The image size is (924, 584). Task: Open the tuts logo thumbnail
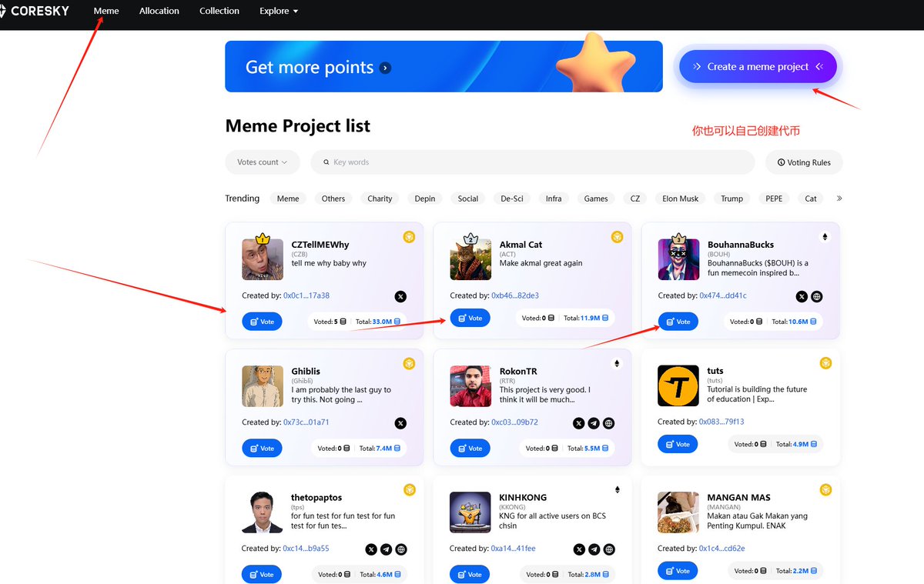(678, 385)
